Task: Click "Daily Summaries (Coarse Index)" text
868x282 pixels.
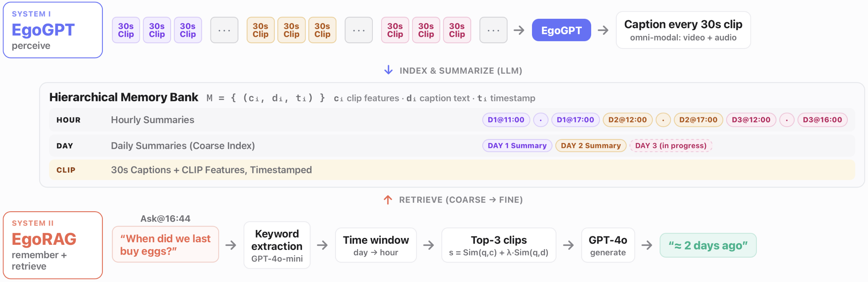Action: [183, 146]
